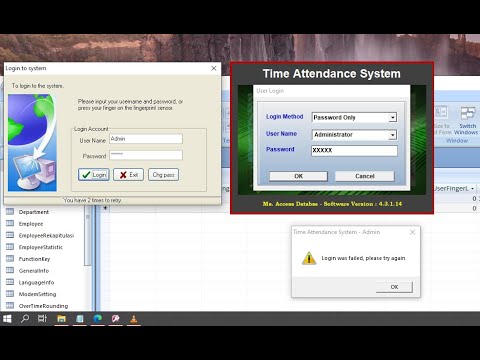Focus the Password field in Login to system
The height and width of the screenshot is (360, 480).
146,155
